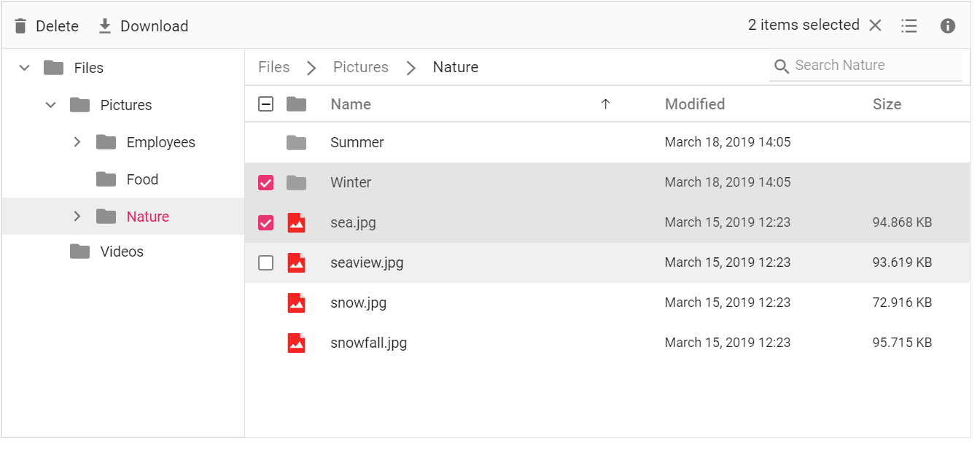This screenshot has height=452, width=980.
Task: Select Employees label in the tree
Action: (161, 142)
